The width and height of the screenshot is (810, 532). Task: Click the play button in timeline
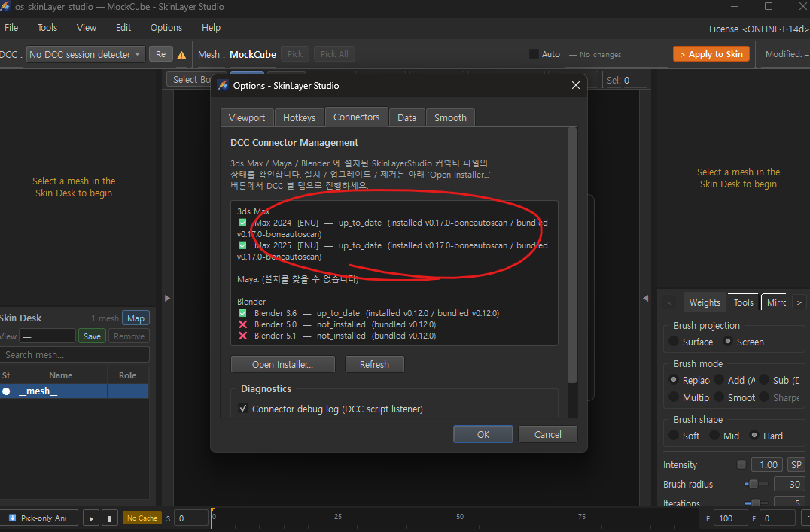click(x=91, y=518)
